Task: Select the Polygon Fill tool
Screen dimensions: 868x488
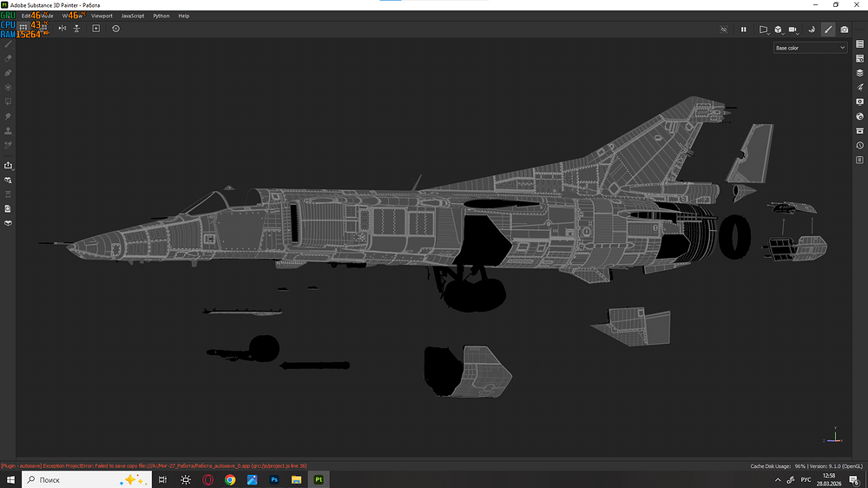Action: 8,88
